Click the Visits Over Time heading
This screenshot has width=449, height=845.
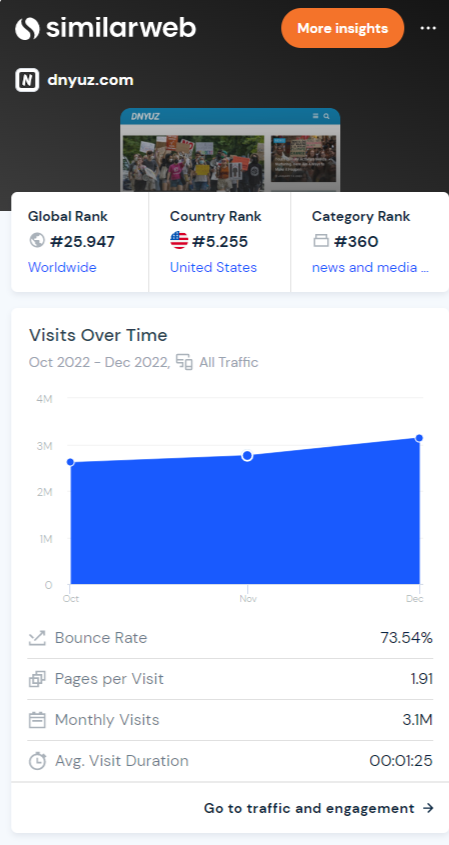[x=98, y=335]
